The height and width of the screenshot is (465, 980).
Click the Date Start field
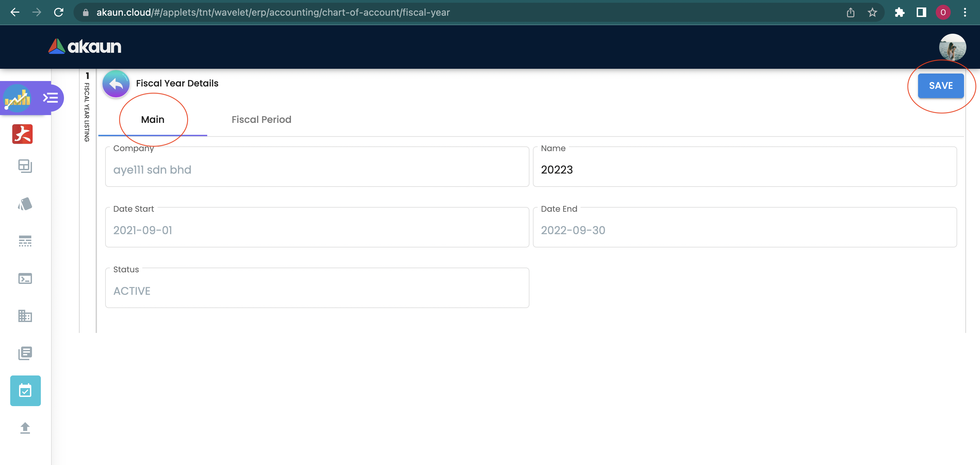[316, 230]
